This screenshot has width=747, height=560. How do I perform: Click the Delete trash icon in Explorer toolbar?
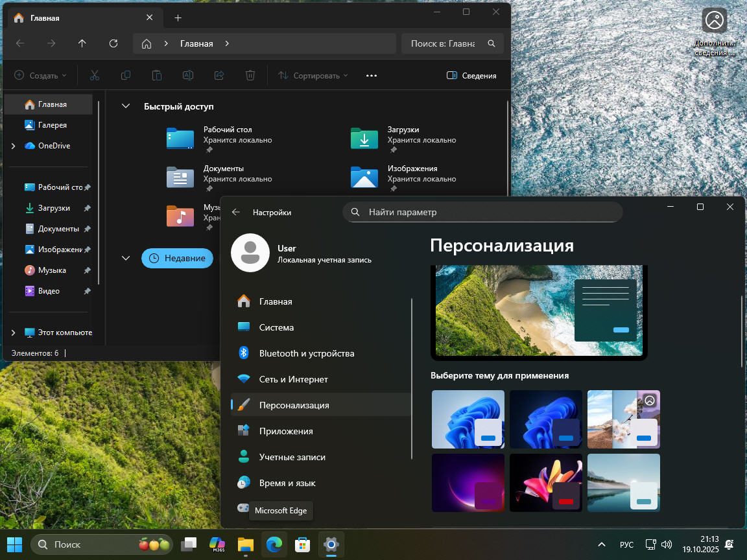pyautogui.click(x=250, y=76)
